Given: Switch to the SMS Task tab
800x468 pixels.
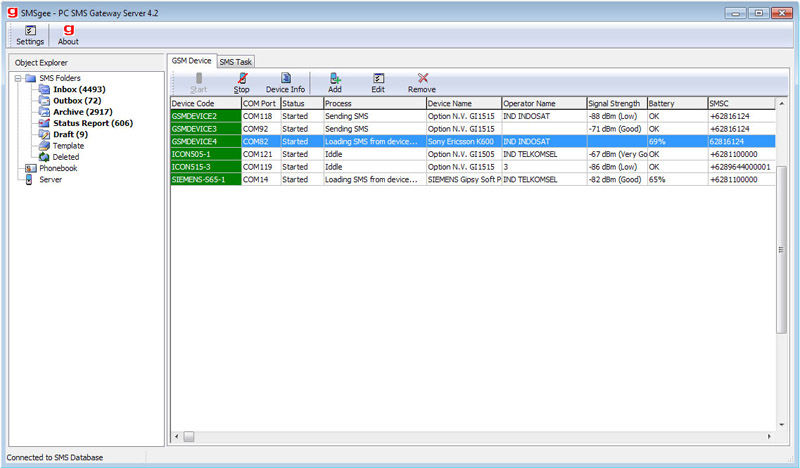Looking at the screenshot, I should [236, 62].
